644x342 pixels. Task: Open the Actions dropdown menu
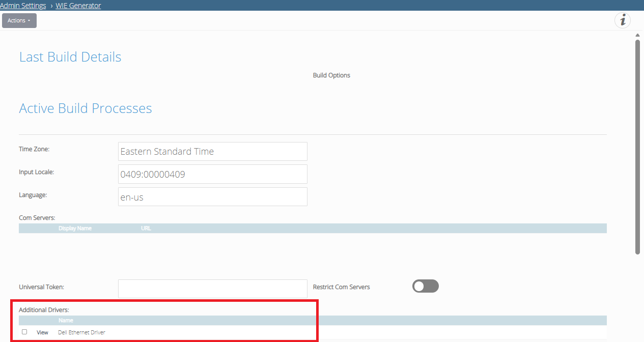19,20
